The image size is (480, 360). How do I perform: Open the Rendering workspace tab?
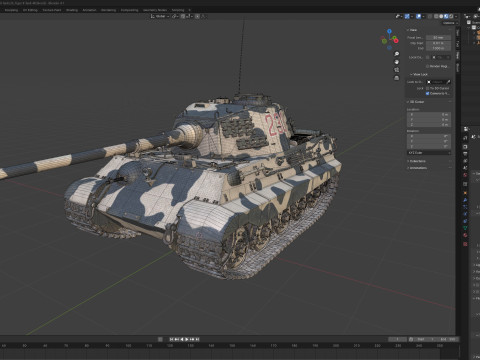click(108, 10)
